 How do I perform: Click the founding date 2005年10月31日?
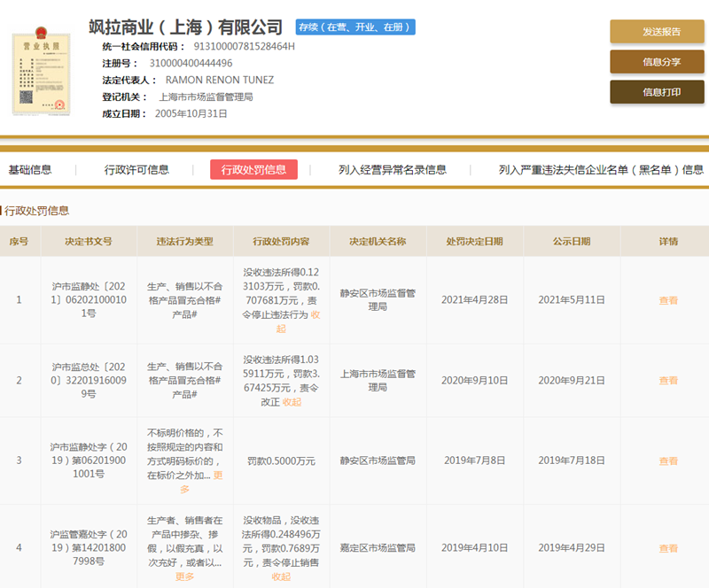pos(191,113)
